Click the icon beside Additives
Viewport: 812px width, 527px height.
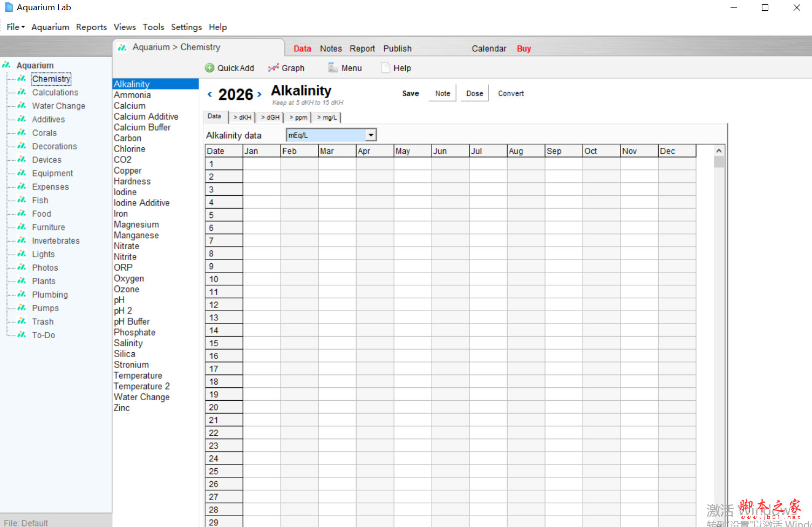point(22,119)
